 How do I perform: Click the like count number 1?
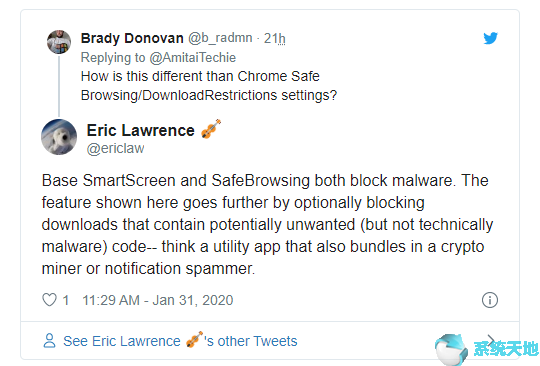click(x=66, y=300)
